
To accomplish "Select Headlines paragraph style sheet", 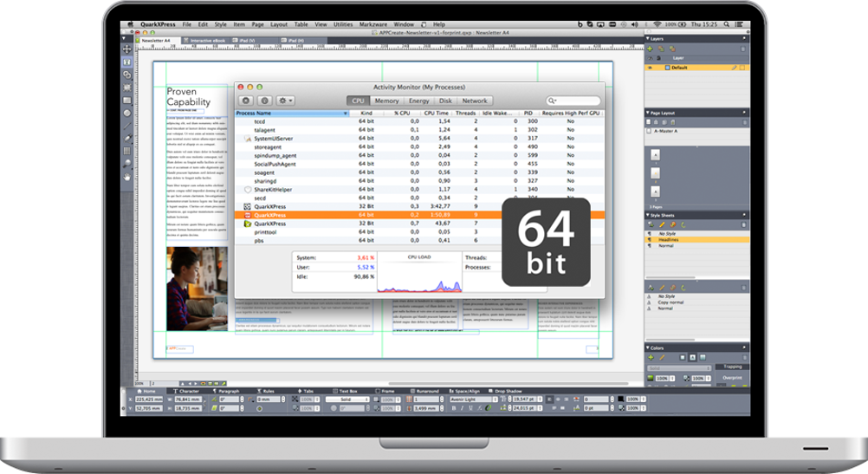I will 697,240.
